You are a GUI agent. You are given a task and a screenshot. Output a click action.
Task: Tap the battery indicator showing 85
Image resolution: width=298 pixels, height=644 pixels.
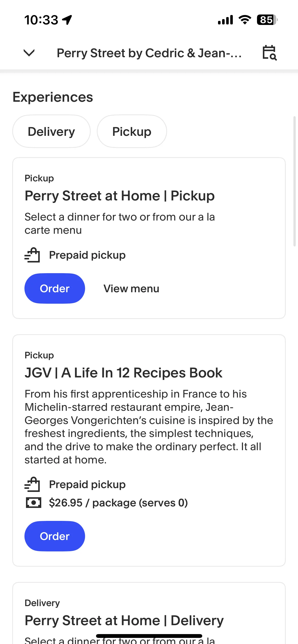[267, 20]
